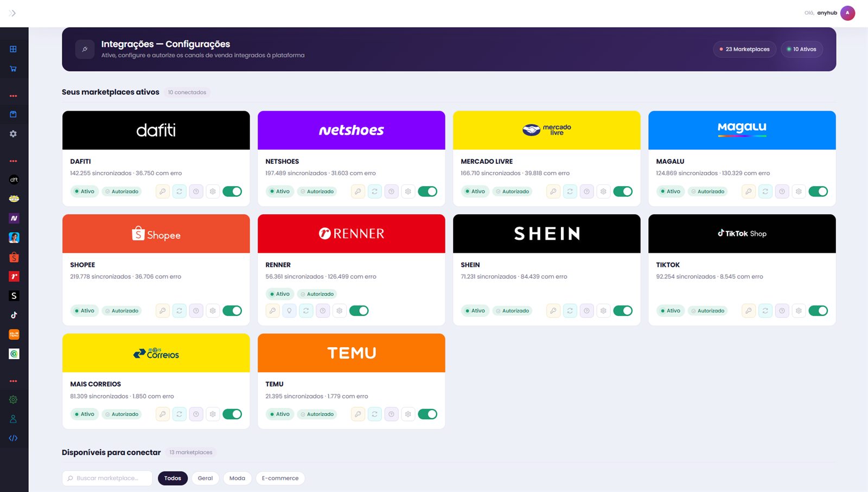Open the dashboard grid icon in sidebar

(14, 49)
